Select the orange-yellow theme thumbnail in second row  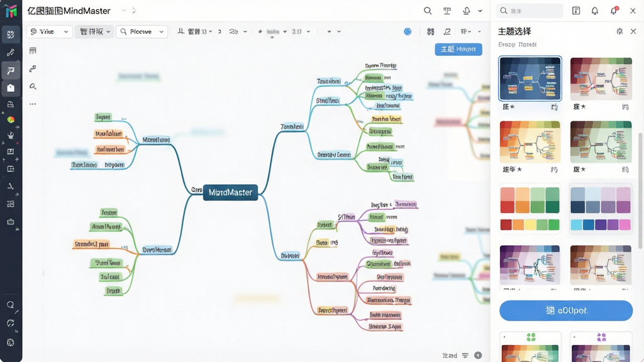530,142
